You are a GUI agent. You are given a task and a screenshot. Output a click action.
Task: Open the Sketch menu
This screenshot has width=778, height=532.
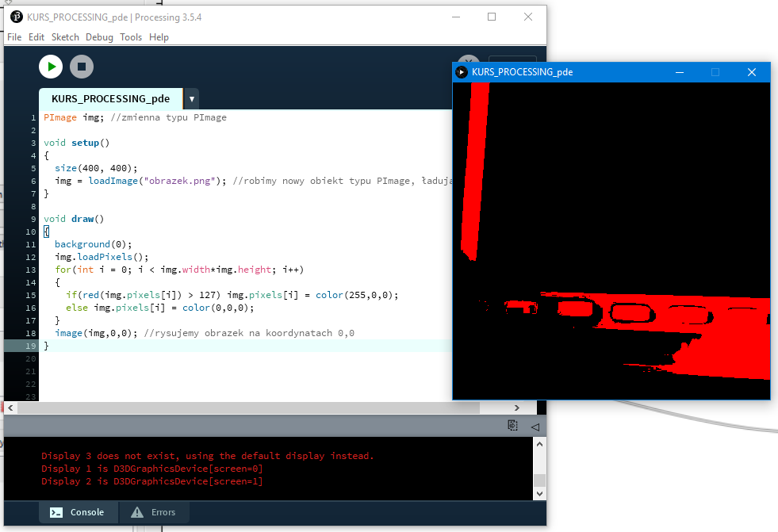(x=65, y=37)
